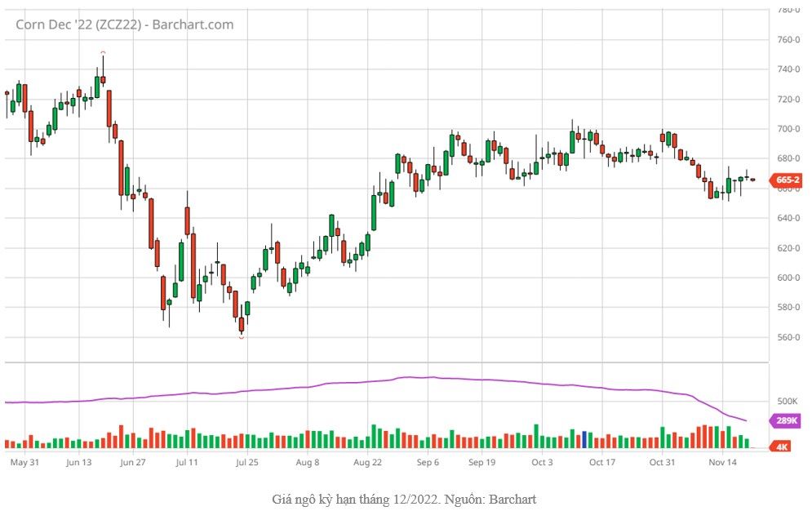Image resolution: width=812 pixels, height=511 pixels.
Task: Click the 700-0 price axis label
Action: [788, 129]
